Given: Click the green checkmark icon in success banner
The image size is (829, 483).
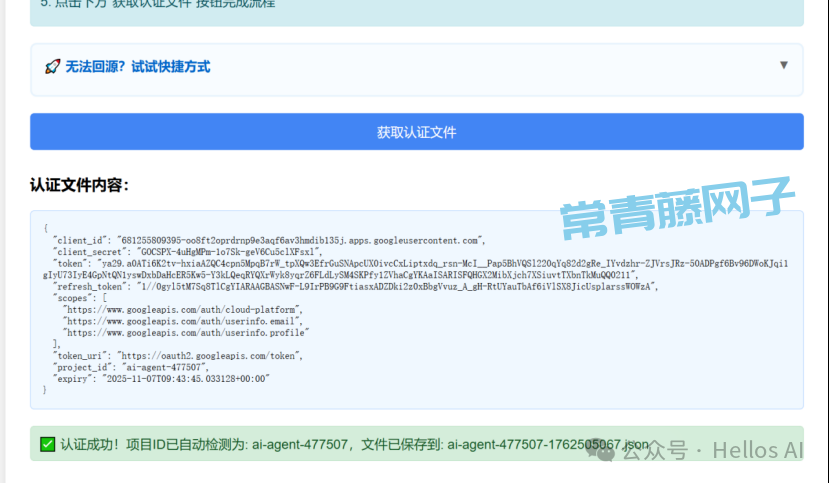Looking at the screenshot, I should tap(47, 444).
